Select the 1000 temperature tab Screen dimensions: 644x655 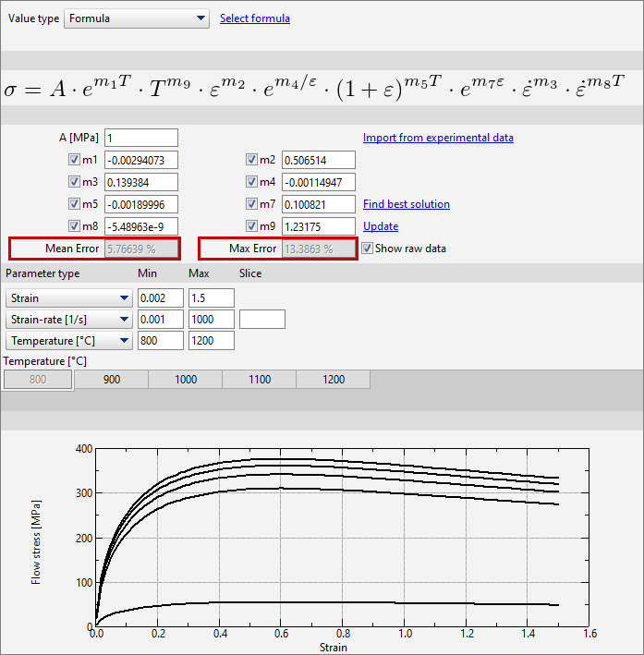pyautogui.click(x=185, y=380)
